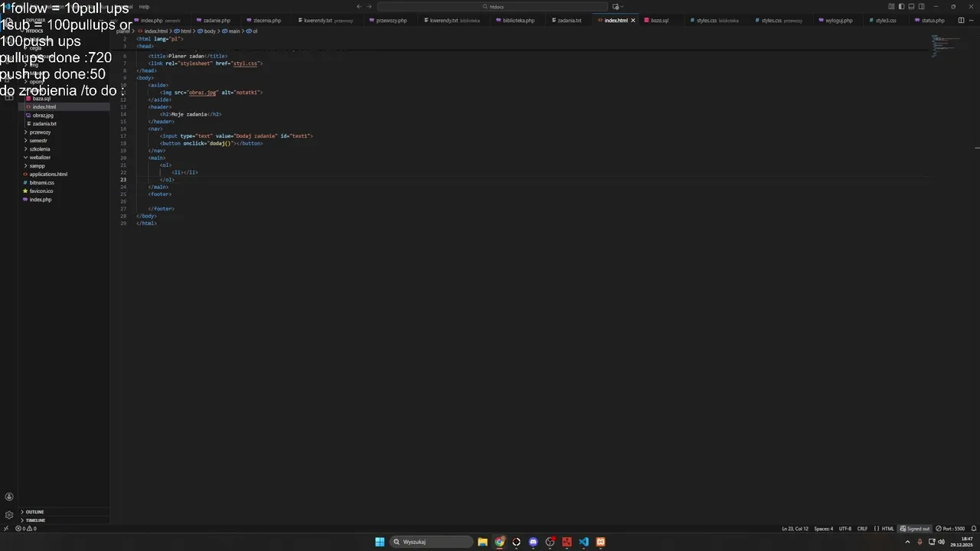Change the HTML language mode

[888, 528]
